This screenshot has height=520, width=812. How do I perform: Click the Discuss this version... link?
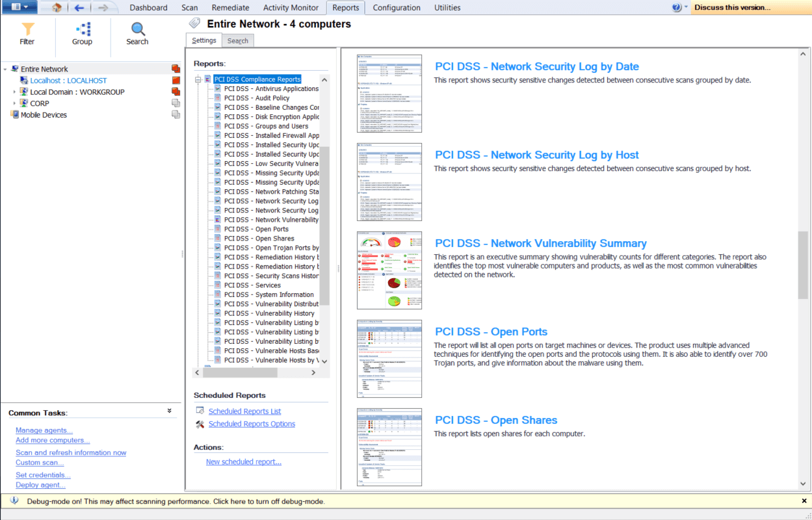[732, 8]
